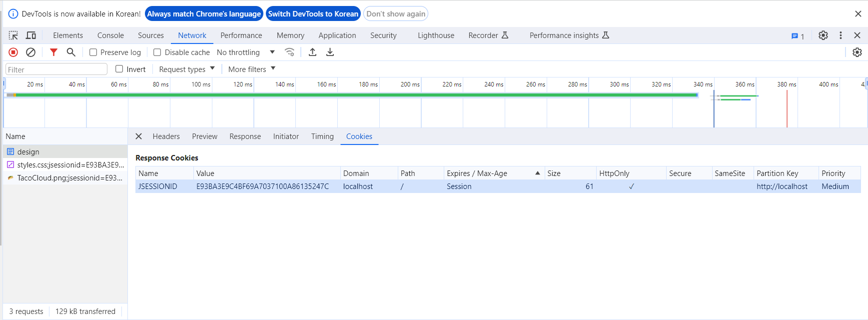Click the TacoCloud.png image icon
This screenshot has width=868, height=320.
click(10, 177)
